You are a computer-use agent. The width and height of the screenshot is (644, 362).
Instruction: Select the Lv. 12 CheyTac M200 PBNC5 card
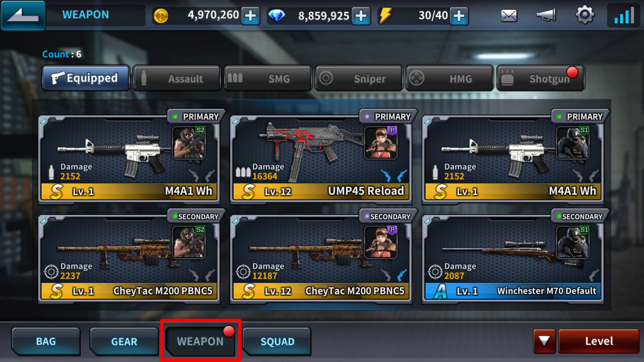pyautogui.click(x=321, y=259)
